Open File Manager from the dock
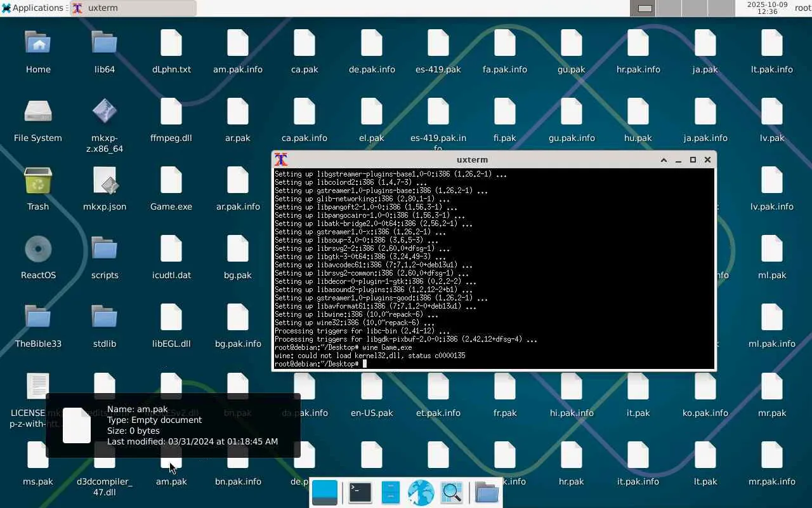The height and width of the screenshot is (508, 812). pos(391,493)
